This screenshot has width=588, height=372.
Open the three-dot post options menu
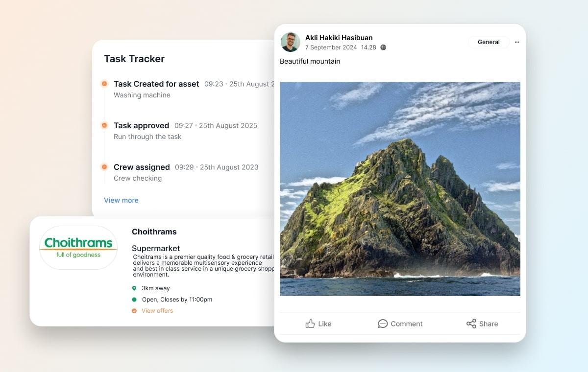click(517, 42)
